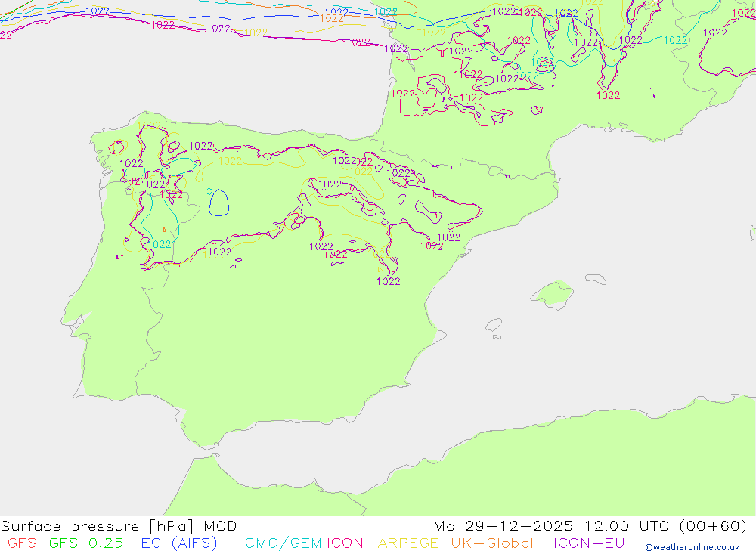Click the Ibiza island outline on the map
This screenshot has height=554, width=756.
pos(494,324)
